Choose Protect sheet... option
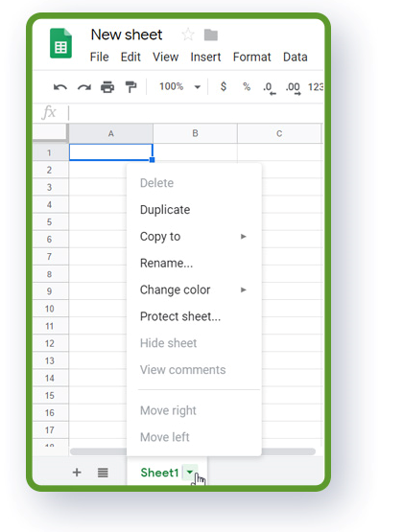 pos(194,316)
